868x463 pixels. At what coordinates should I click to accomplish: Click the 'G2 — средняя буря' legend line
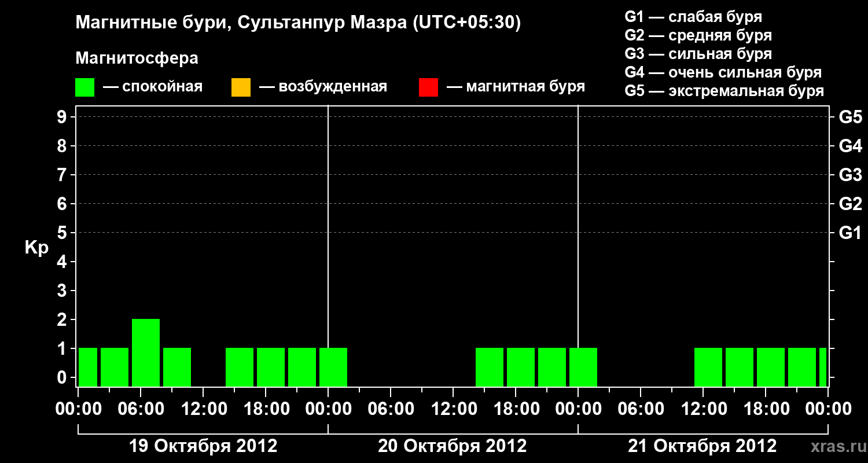pyautogui.click(x=698, y=35)
